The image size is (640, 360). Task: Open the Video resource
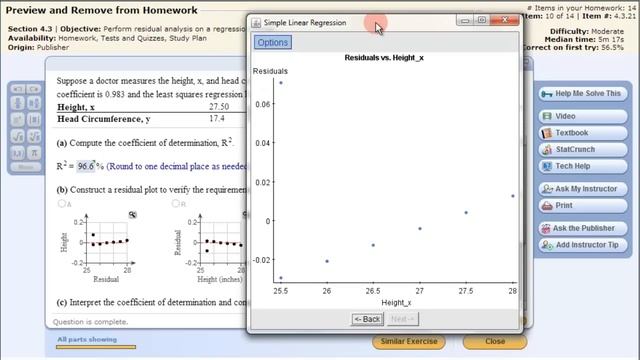[583, 116]
